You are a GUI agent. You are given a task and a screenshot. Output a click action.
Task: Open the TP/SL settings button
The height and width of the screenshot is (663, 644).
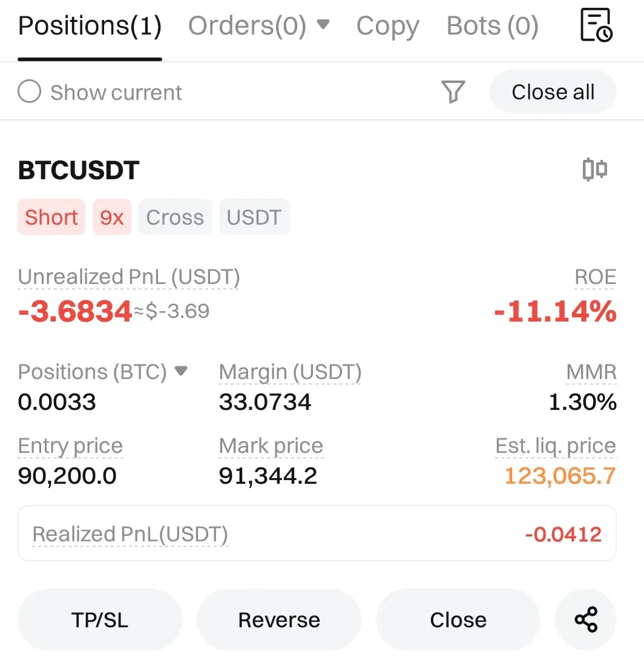100,619
